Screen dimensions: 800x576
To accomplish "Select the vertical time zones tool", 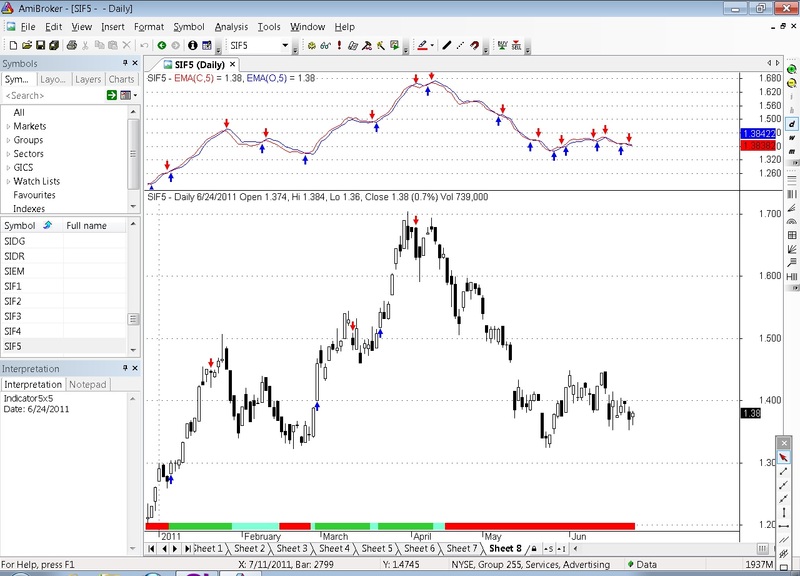I will tap(791, 194).
